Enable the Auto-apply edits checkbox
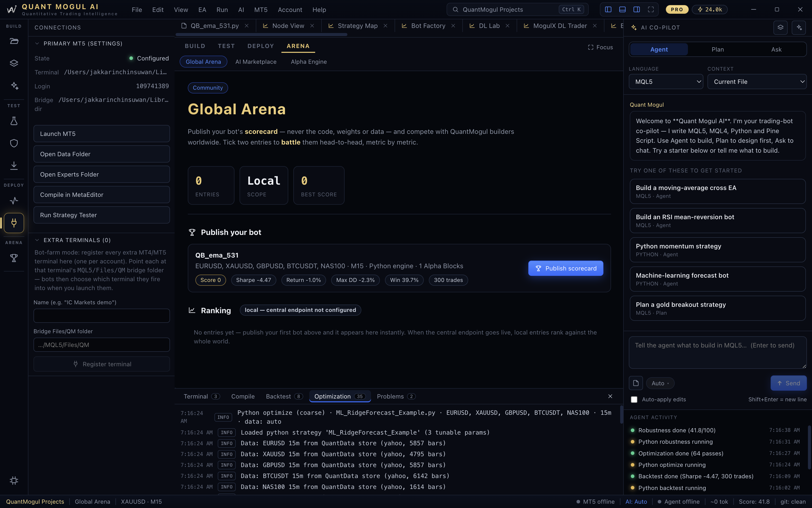Viewport: 812px width, 508px height. pyautogui.click(x=634, y=400)
